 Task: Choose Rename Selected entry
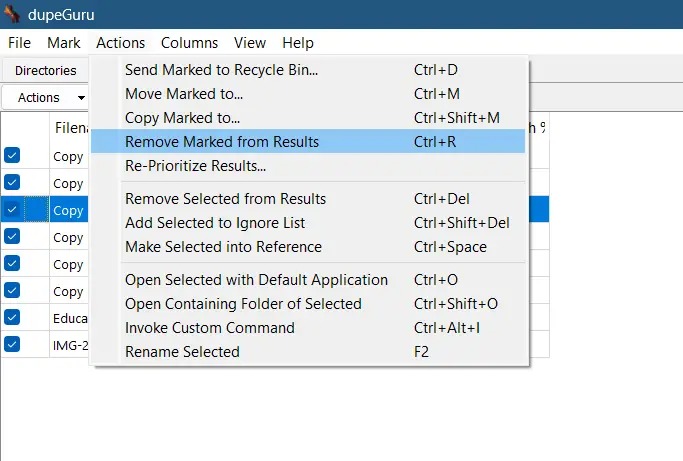click(x=308, y=352)
